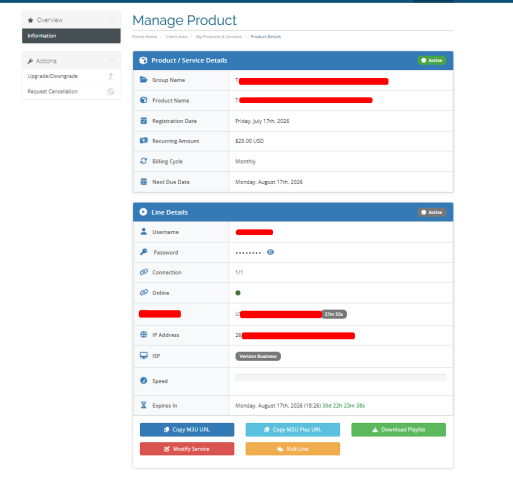Click the green online status dot

[x=238, y=293]
